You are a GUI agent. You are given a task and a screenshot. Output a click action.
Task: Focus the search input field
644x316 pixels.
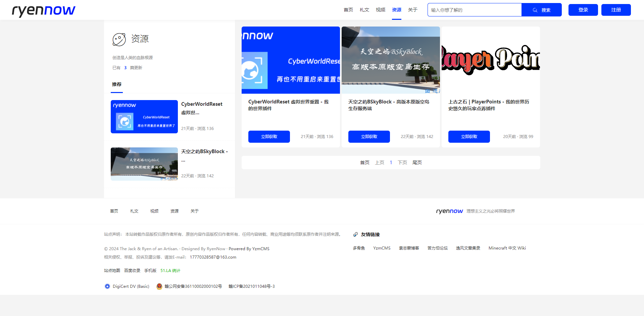pyautogui.click(x=475, y=10)
